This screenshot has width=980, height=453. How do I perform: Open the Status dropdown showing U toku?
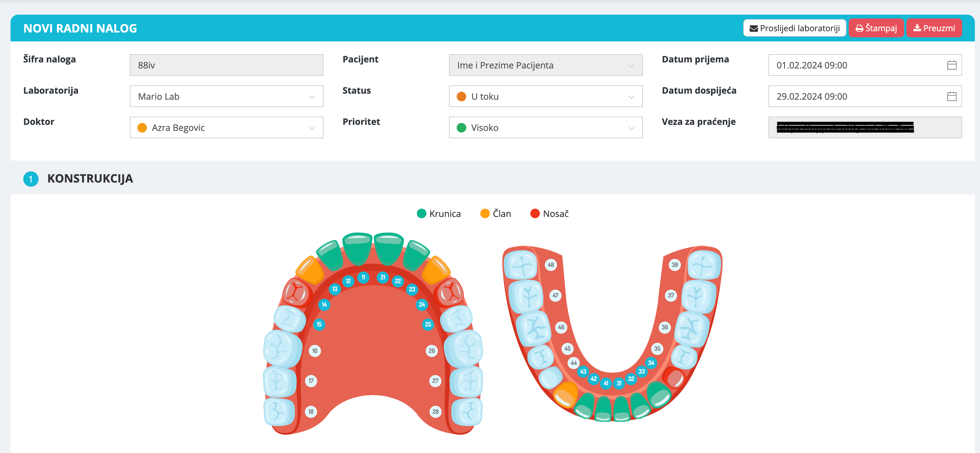click(x=546, y=96)
